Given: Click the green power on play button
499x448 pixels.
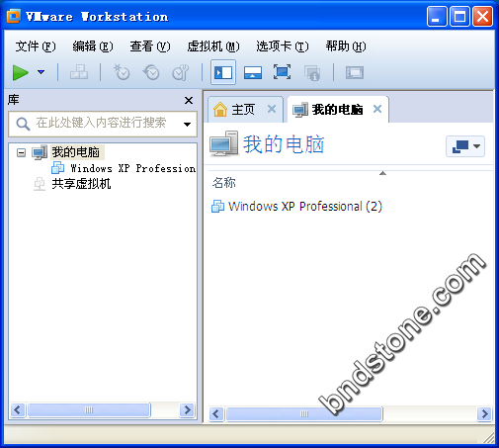Looking at the screenshot, I should [x=20, y=72].
